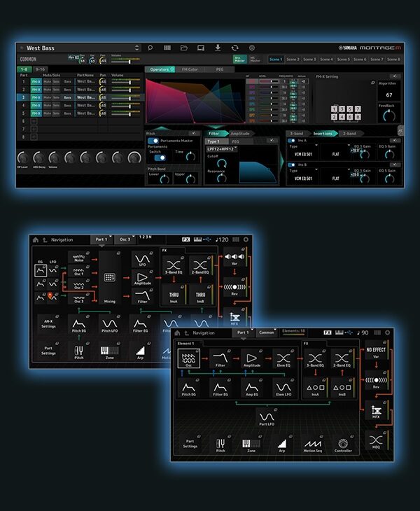Switch to the FEG filter tab
Image resolution: width=420 pixels, height=511 pixels.
(x=236, y=142)
